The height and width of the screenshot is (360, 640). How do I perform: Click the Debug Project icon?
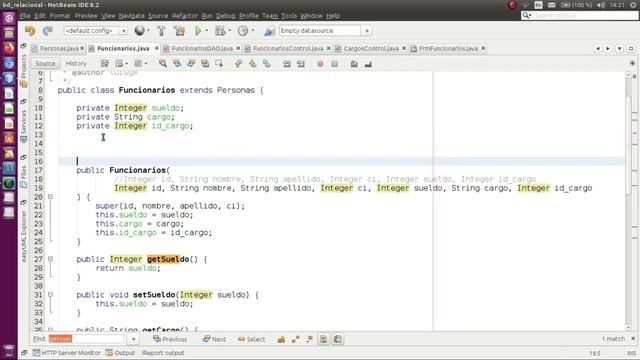220,31
